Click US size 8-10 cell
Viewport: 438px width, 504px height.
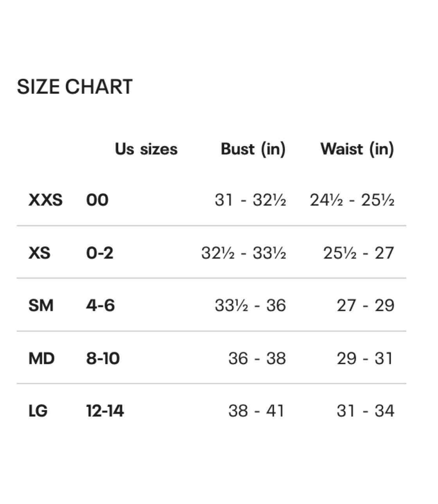(x=103, y=358)
